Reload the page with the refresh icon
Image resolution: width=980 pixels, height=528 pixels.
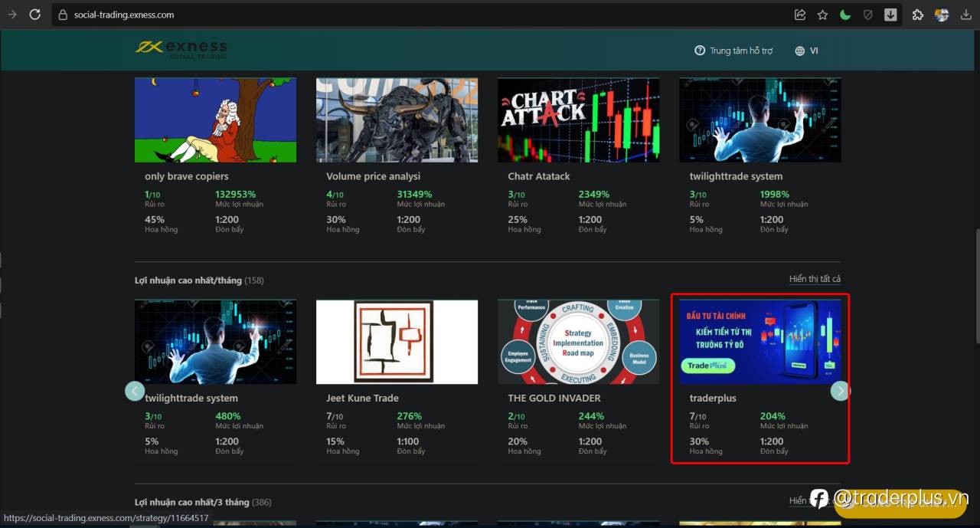coord(34,15)
